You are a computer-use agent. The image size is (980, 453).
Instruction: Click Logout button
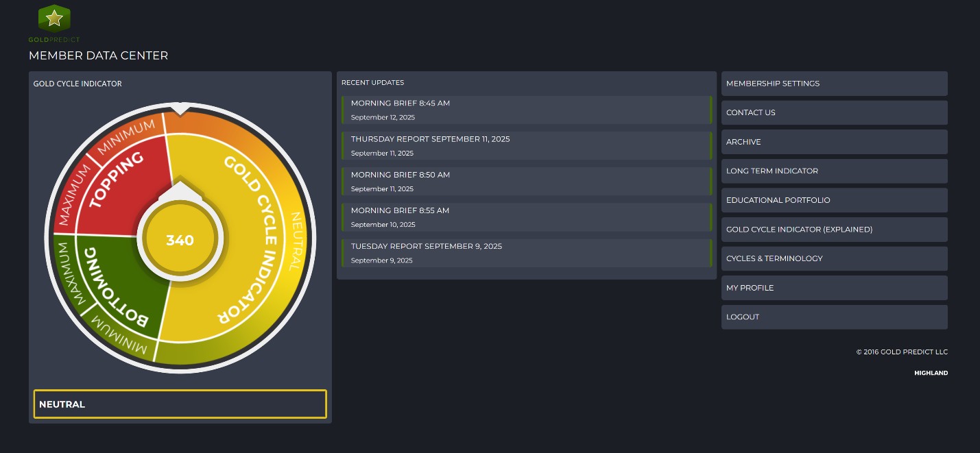point(834,317)
